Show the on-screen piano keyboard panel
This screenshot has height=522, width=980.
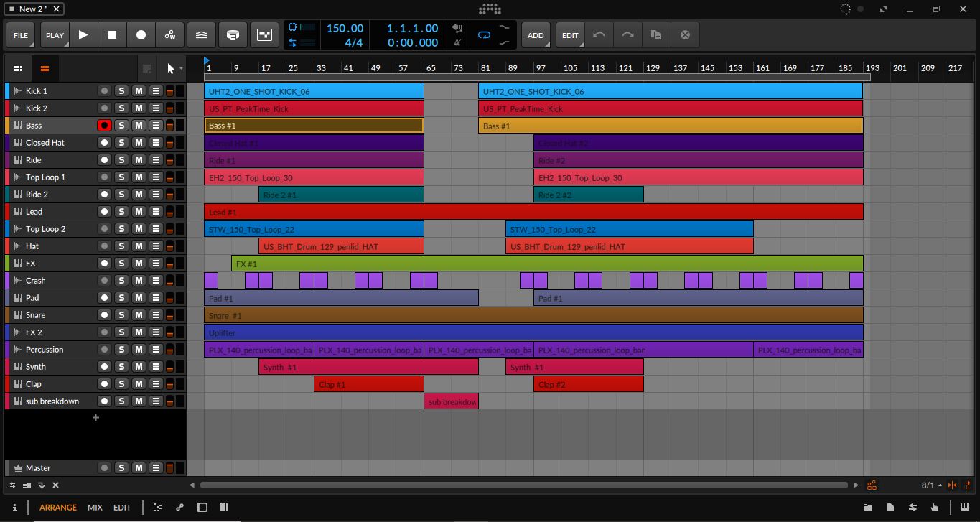(x=963, y=507)
